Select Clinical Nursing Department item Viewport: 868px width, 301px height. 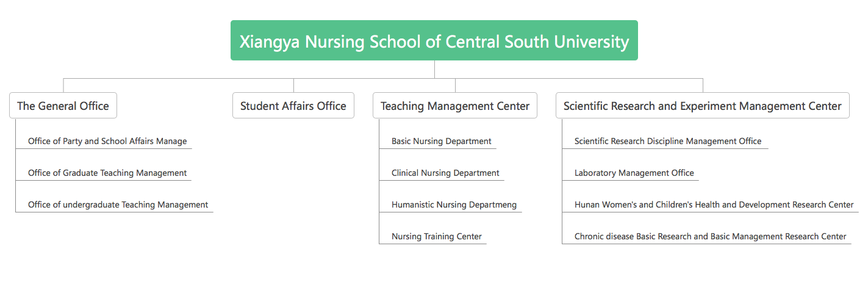click(445, 173)
